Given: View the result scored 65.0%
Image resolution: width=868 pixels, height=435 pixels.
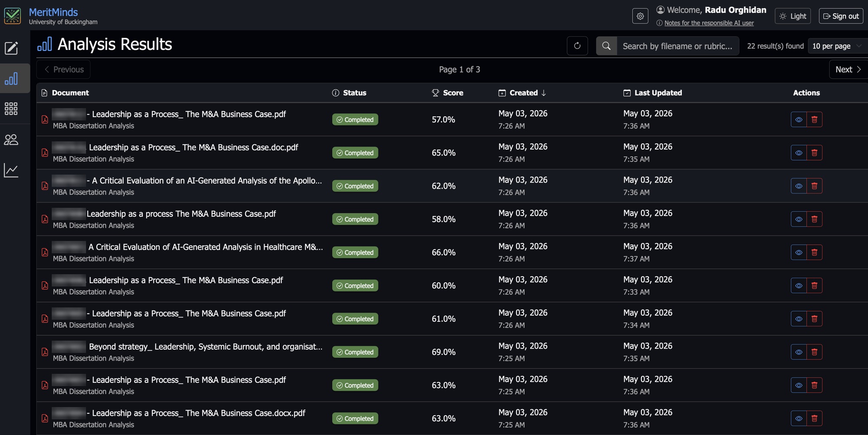Looking at the screenshot, I should coord(799,153).
